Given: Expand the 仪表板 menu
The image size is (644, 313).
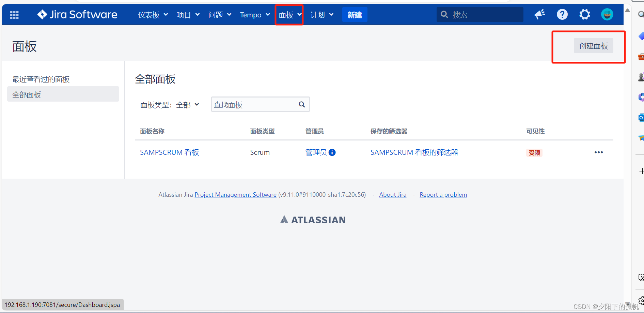Looking at the screenshot, I should pyautogui.click(x=153, y=15).
